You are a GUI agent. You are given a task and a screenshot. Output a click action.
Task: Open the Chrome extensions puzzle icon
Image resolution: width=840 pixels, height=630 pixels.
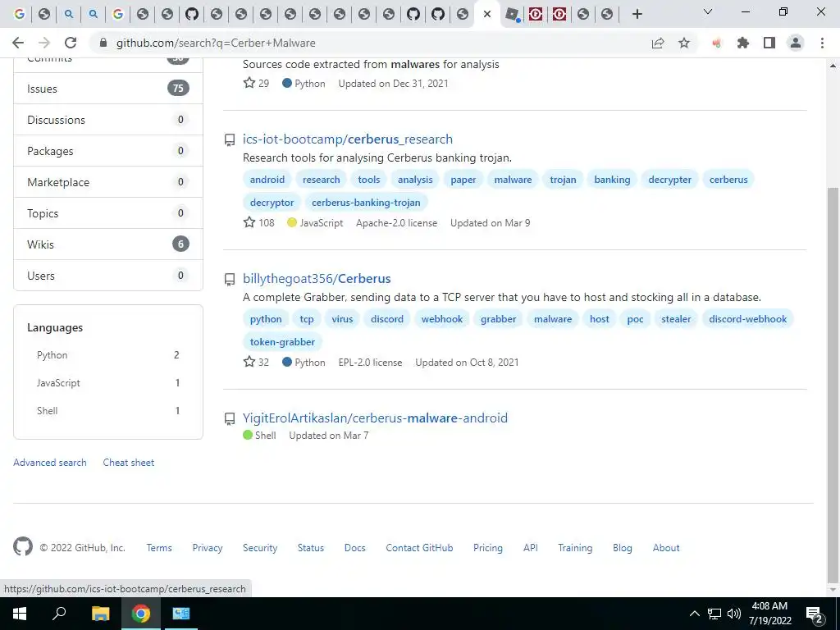[x=743, y=43]
